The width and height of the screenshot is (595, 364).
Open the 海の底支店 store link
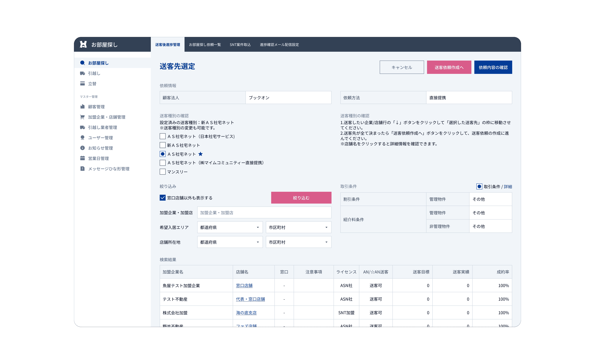(x=246, y=313)
